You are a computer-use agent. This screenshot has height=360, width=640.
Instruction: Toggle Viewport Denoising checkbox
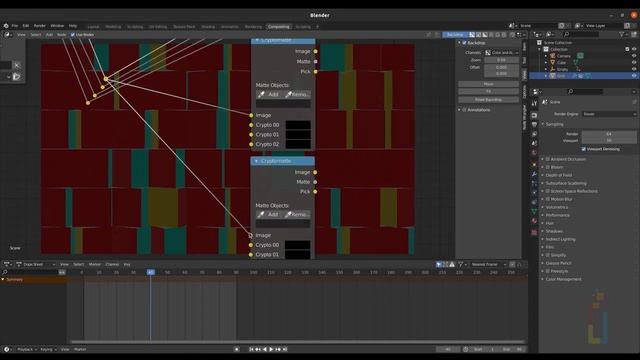[583, 149]
